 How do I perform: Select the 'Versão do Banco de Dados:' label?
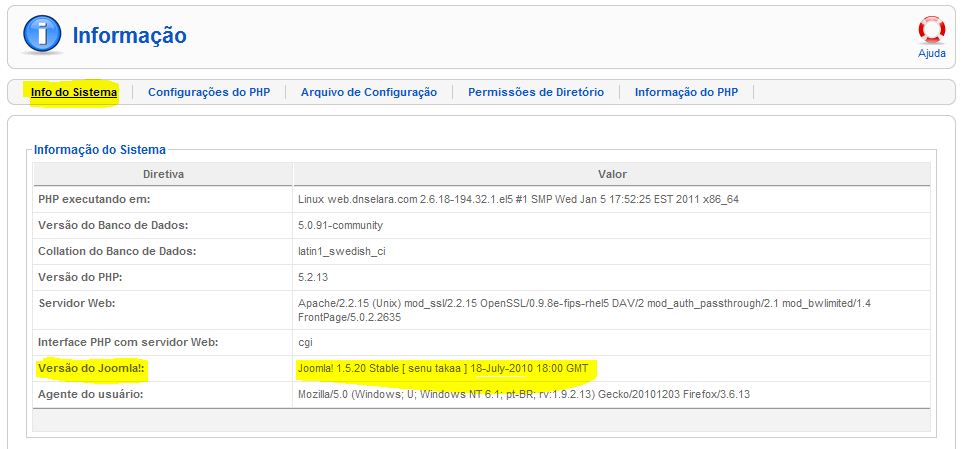click(x=113, y=226)
